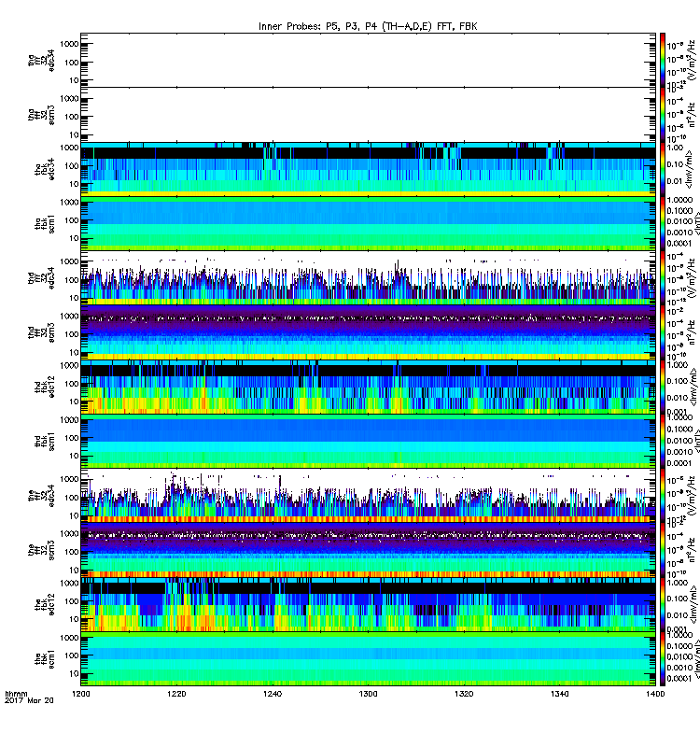Viewport: 700px width, 747px height.
Task: Click the color bar beside tha fff scm3 panel
Action: click(663, 115)
